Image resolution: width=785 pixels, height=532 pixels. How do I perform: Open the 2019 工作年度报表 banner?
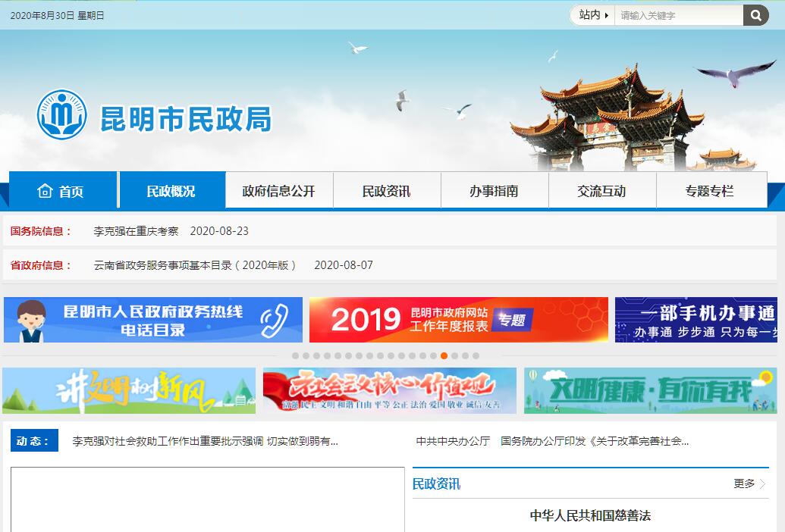coord(458,320)
